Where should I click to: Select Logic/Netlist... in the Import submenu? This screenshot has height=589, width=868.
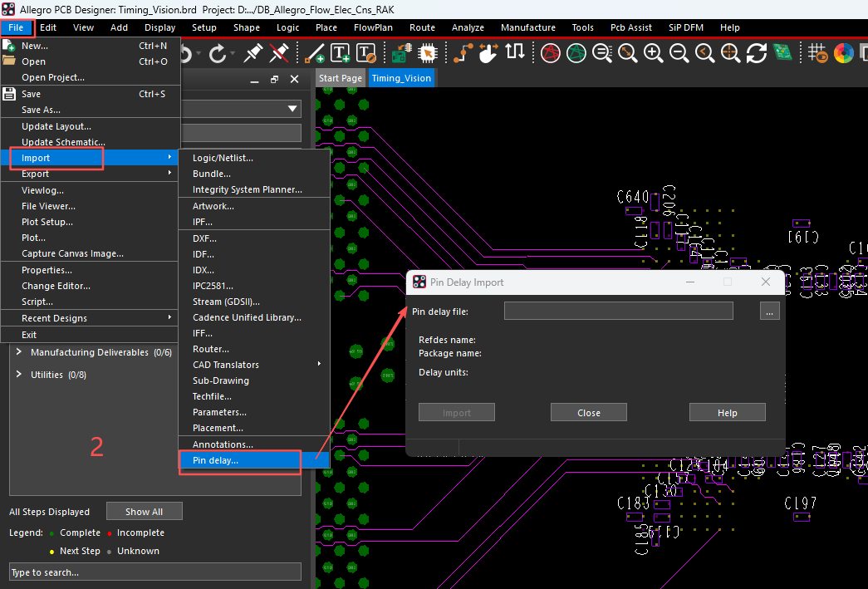click(223, 158)
